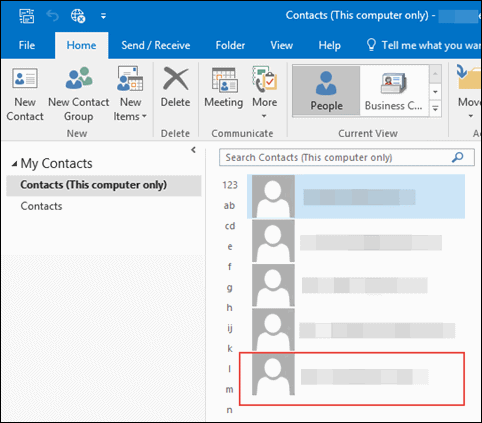The image size is (482, 423).
Task: Select the People view
Action: click(x=326, y=90)
